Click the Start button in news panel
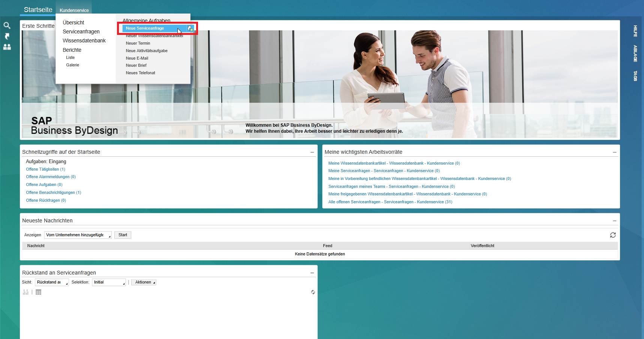Screen dimensions: 644x339 pyautogui.click(x=123, y=235)
